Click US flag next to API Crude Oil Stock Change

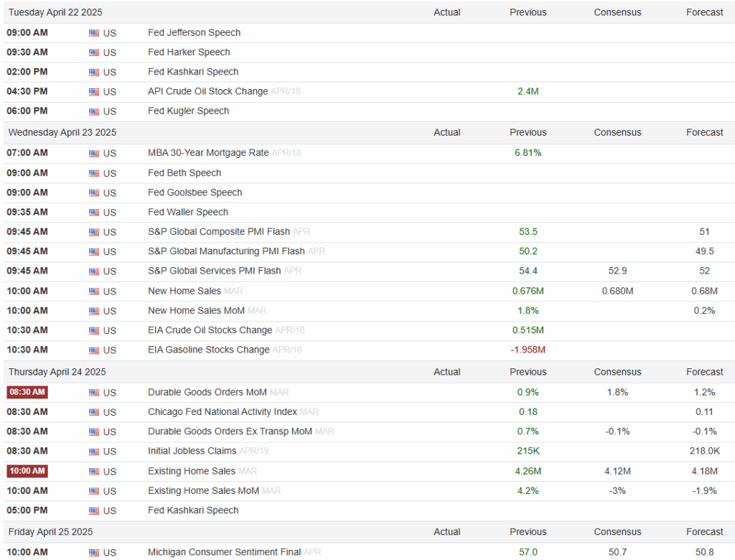(94, 92)
